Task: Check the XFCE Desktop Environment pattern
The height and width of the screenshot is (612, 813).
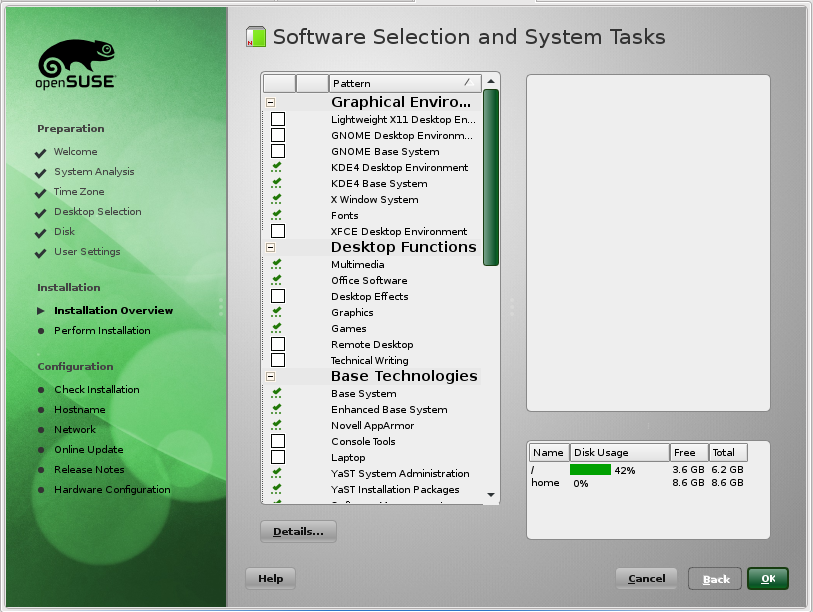Action: click(278, 231)
